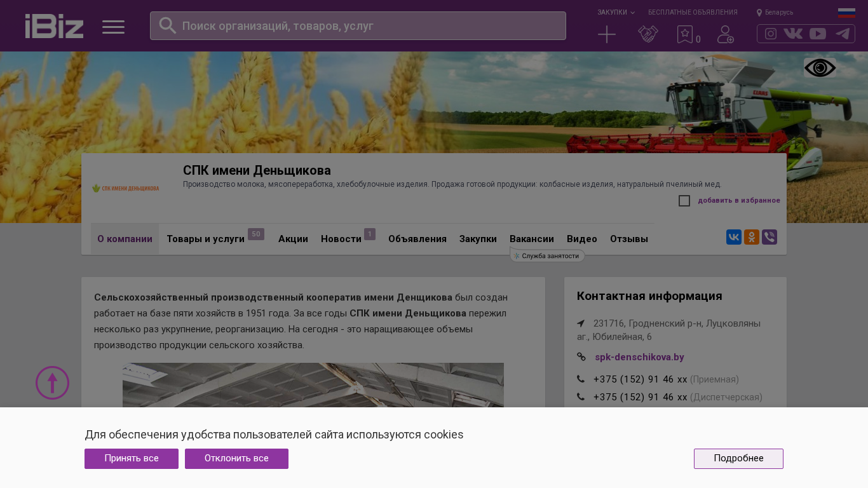Click the user registration icon

pyautogui.click(x=726, y=34)
